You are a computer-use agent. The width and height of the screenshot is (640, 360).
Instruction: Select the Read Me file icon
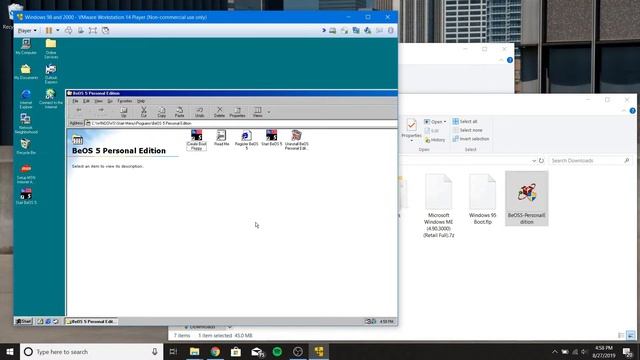pos(221,138)
